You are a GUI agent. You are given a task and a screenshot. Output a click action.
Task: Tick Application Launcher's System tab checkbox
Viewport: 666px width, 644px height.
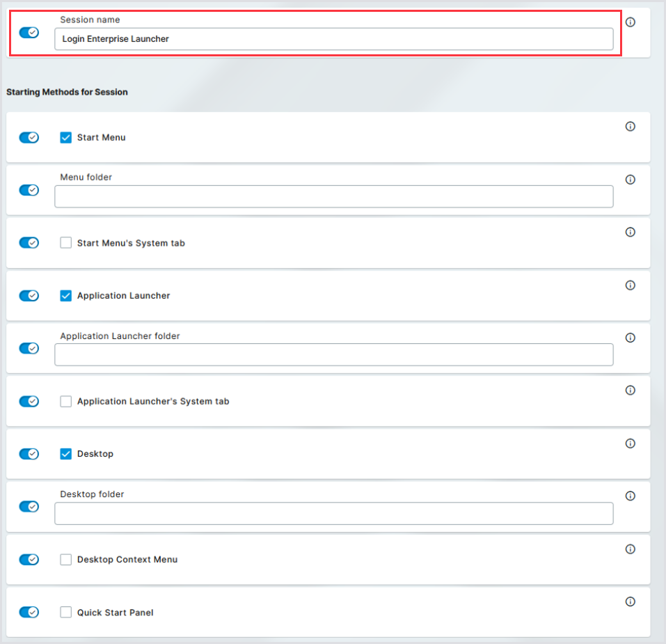[x=66, y=402]
